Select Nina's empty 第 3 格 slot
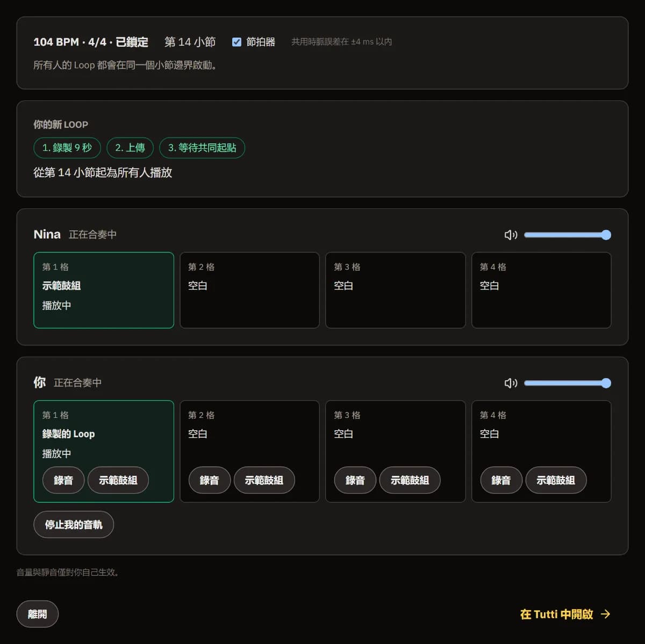 [x=396, y=290]
